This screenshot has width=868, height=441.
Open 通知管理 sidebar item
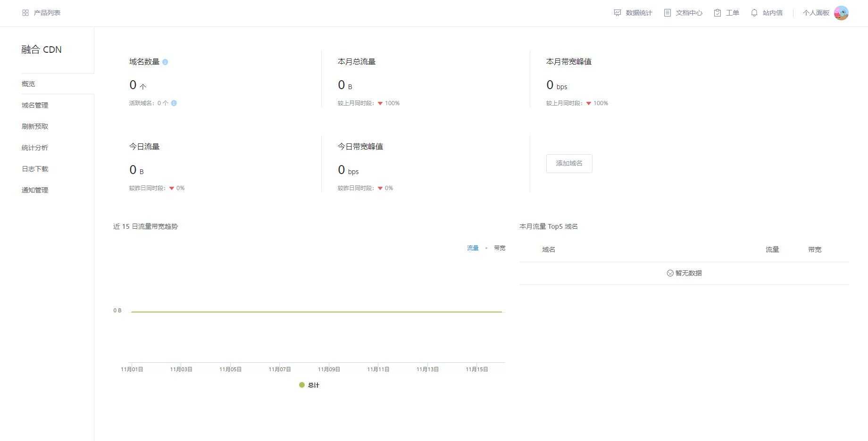click(x=35, y=190)
